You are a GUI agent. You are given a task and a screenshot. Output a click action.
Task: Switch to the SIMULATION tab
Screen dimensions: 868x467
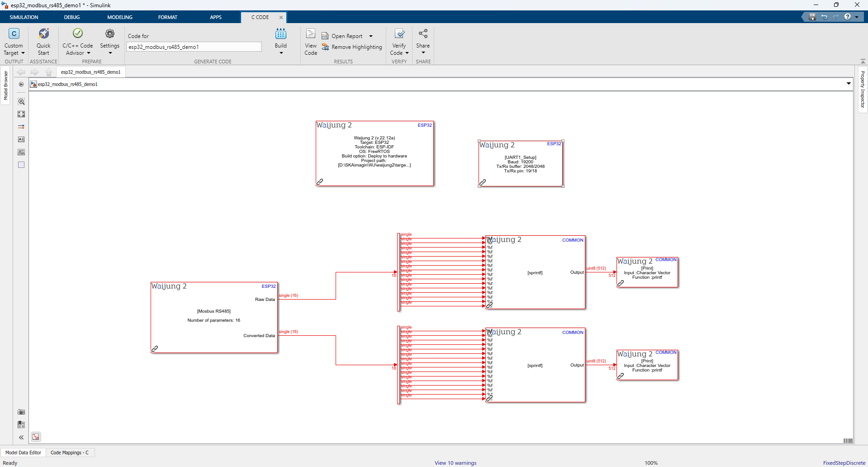24,17
